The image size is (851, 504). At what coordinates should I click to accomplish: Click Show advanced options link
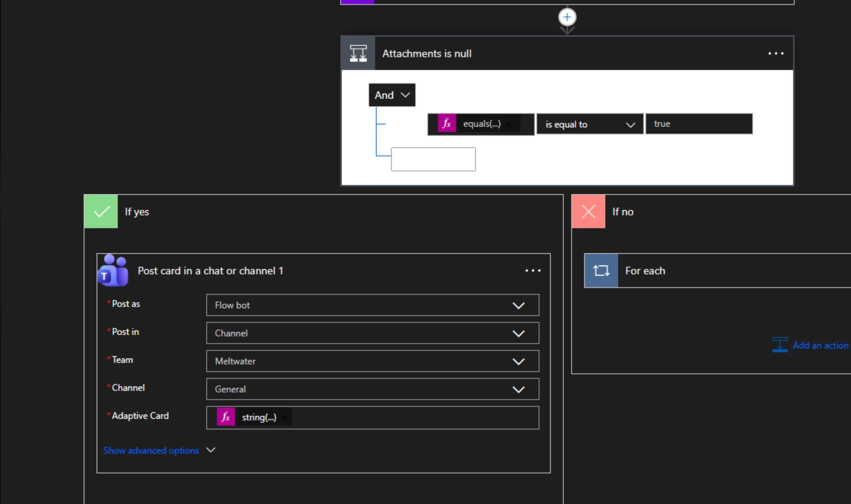[x=151, y=450]
